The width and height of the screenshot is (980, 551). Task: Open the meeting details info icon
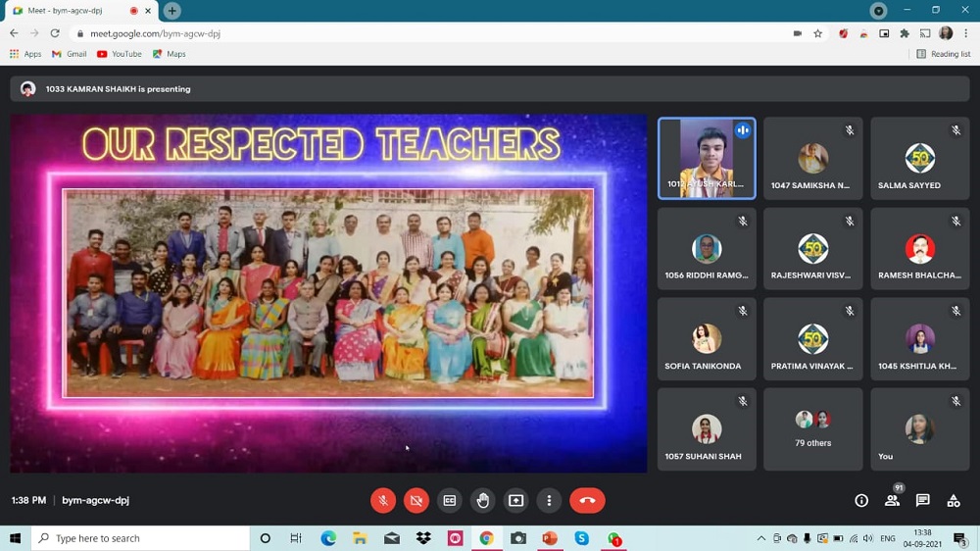point(861,500)
